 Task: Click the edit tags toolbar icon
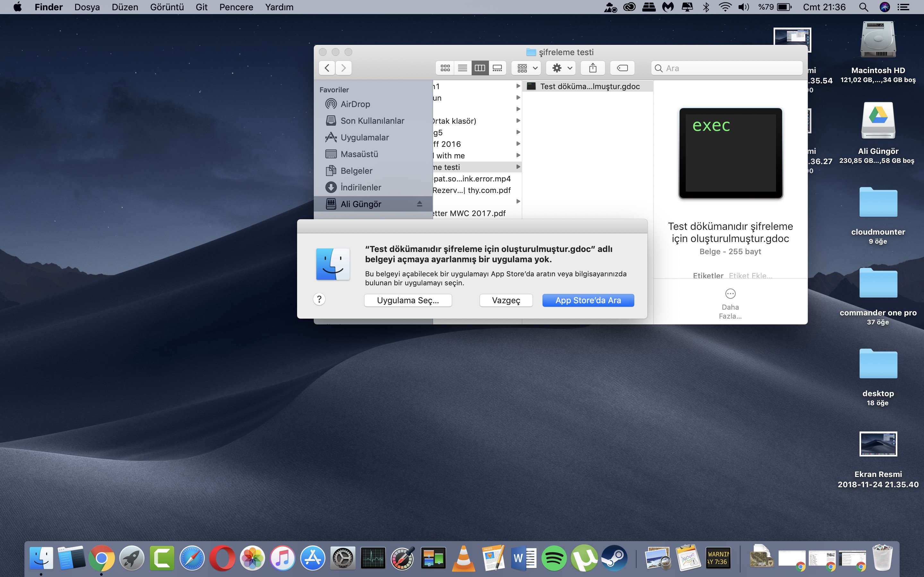[x=622, y=68]
